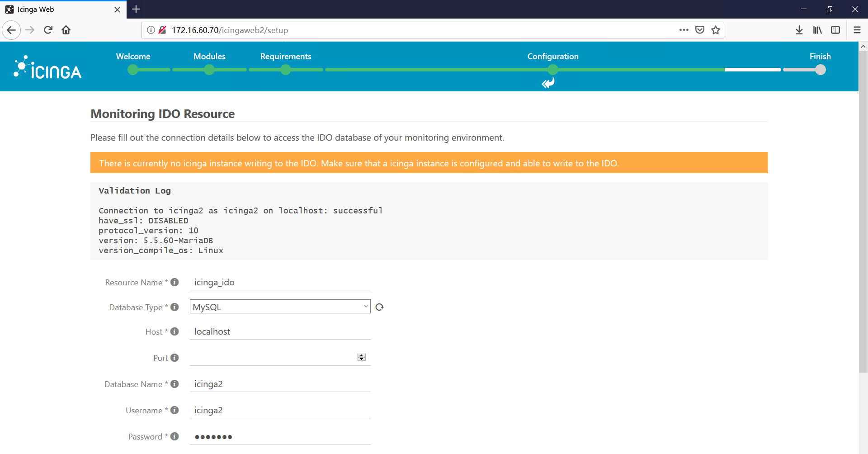Viewport: 868px width, 454px height.
Task: Click the orange IDO warning banner
Action: 429,163
